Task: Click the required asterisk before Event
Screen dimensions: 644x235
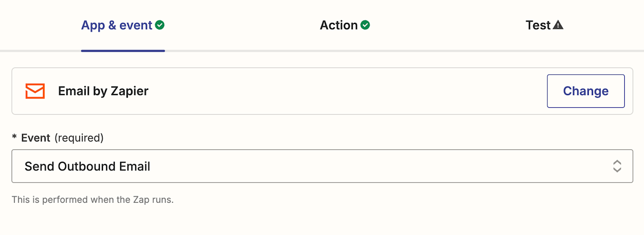Action: [x=14, y=138]
